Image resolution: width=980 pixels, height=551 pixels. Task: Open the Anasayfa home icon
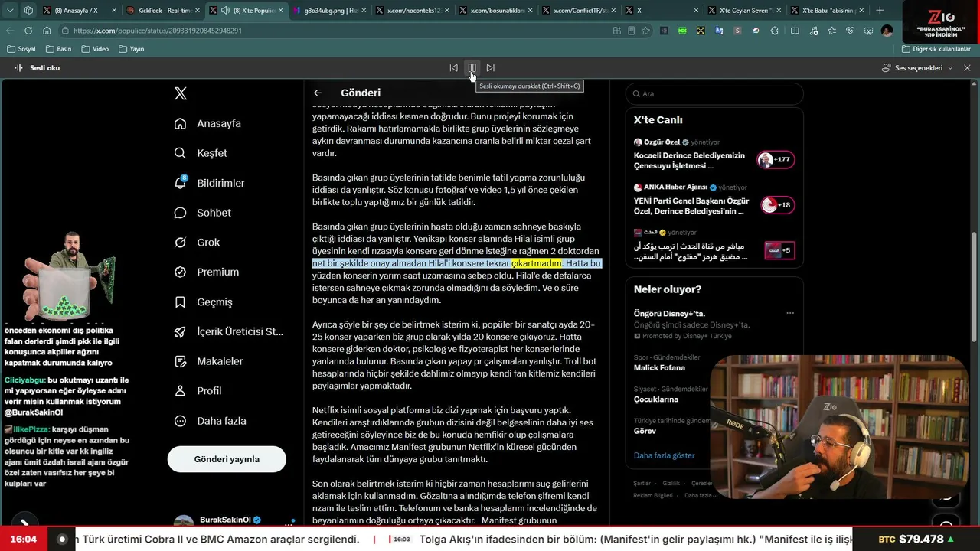[180, 123]
